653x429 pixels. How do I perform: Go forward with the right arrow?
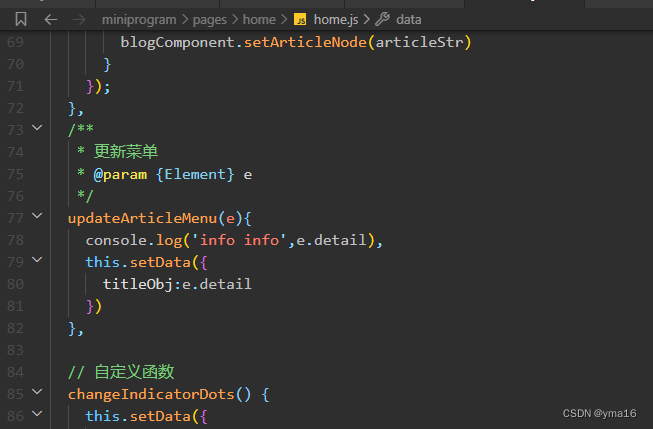[79, 19]
